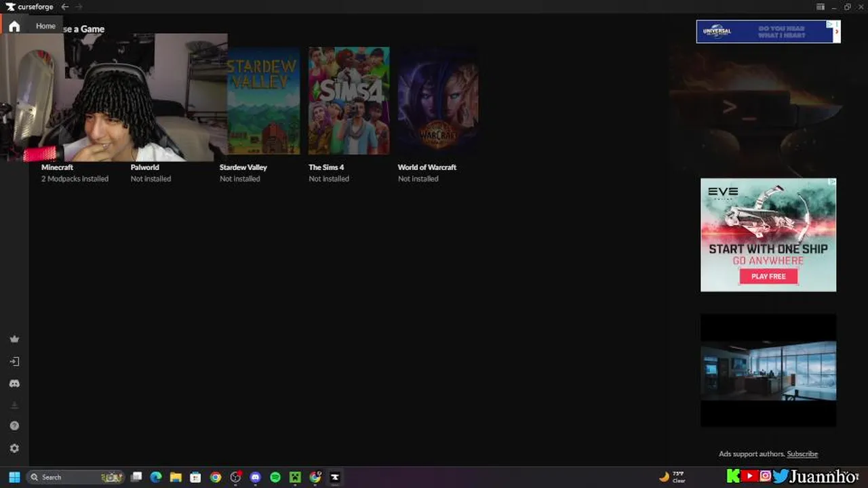Click the CurseForge logo in the title bar
Screen dimensions: 868x488
click(x=29, y=7)
